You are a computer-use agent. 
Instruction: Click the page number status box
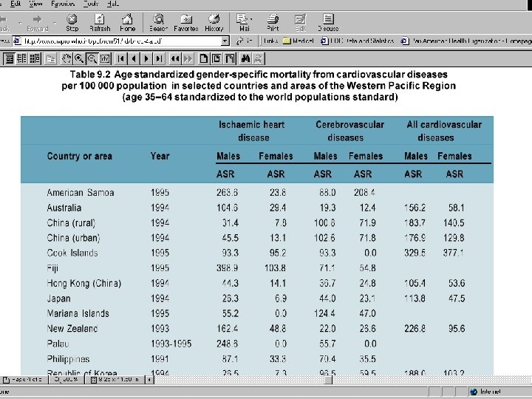click(x=24, y=379)
